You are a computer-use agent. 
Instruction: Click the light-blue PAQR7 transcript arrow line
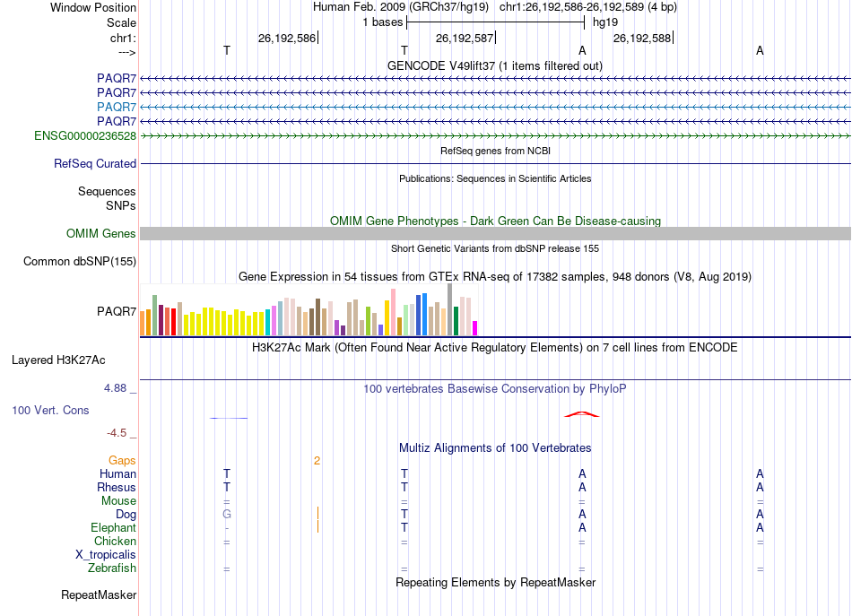495,107
